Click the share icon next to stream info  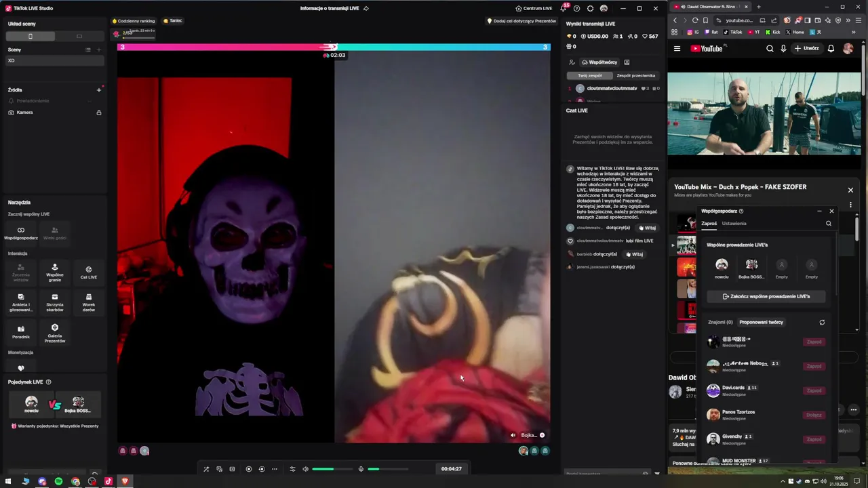pyautogui.click(x=366, y=8)
